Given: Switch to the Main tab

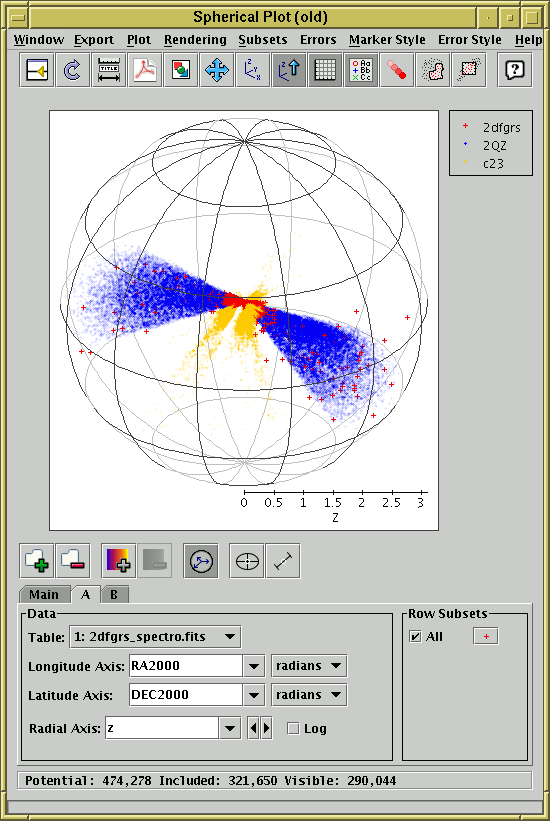Looking at the screenshot, I should click(44, 595).
